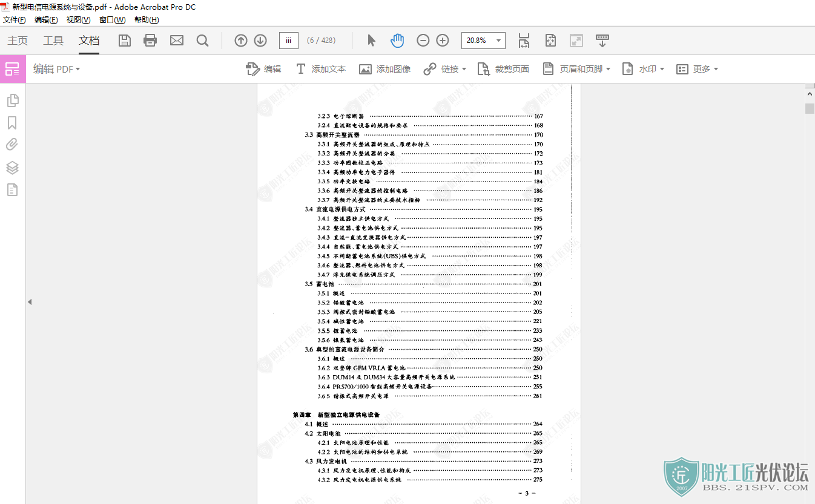Viewport: 815px width, 504px height.
Task: Open 文件(F) menu
Action: tap(15, 20)
